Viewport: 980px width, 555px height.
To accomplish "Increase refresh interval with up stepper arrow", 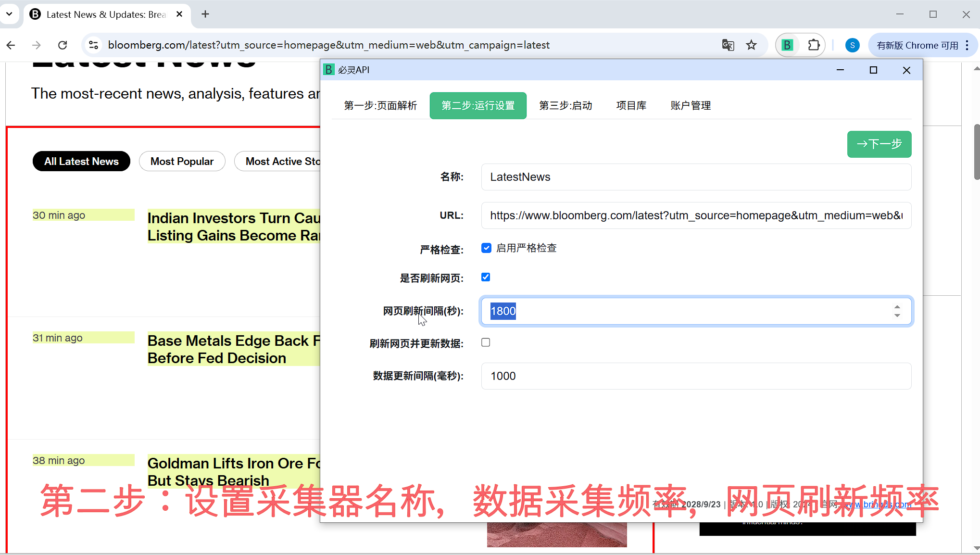I will click(x=897, y=307).
